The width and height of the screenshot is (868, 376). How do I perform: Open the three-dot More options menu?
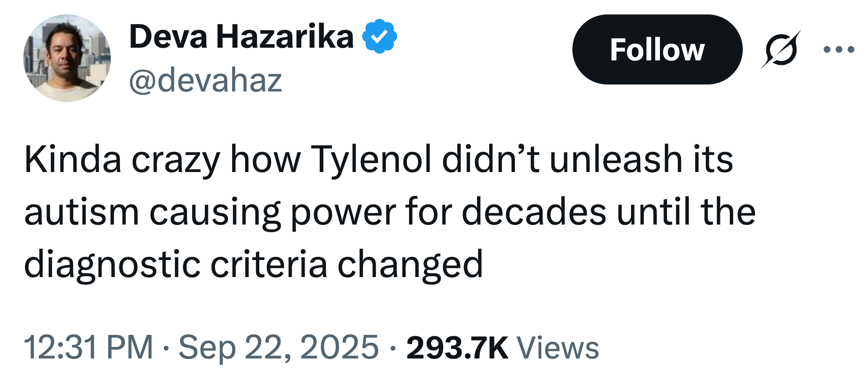click(839, 49)
